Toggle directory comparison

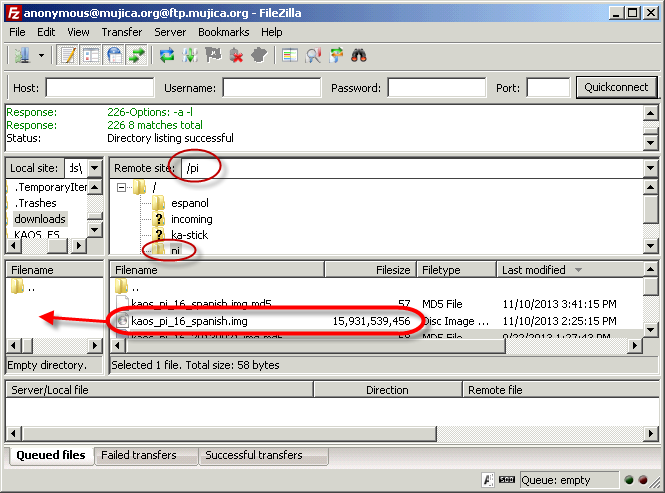313,56
